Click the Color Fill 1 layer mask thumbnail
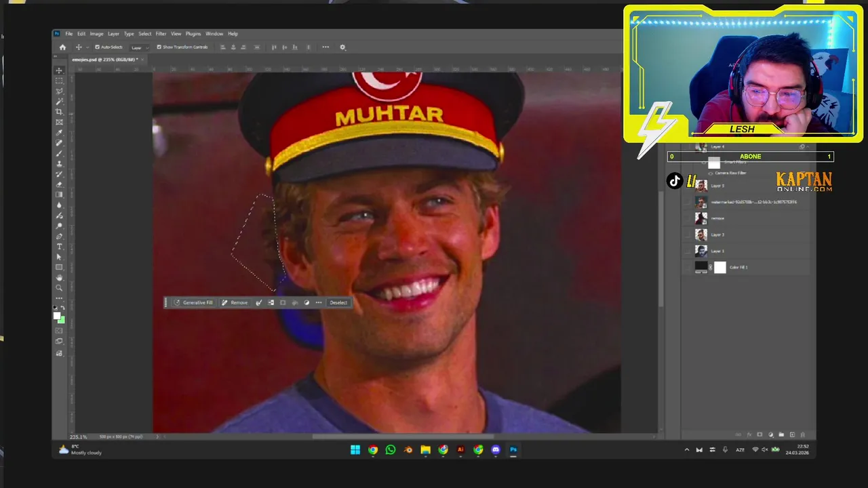This screenshot has width=868, height=488. tap(720, 268)
